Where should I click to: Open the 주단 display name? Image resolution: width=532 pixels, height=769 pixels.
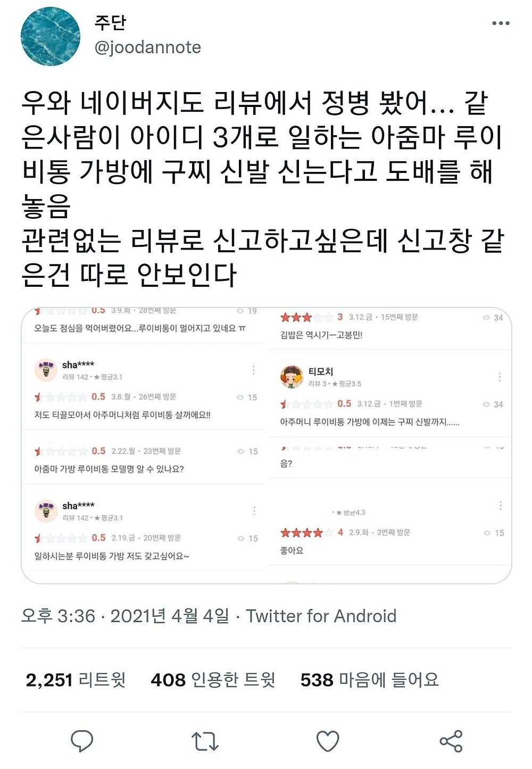tap(110, 22)
